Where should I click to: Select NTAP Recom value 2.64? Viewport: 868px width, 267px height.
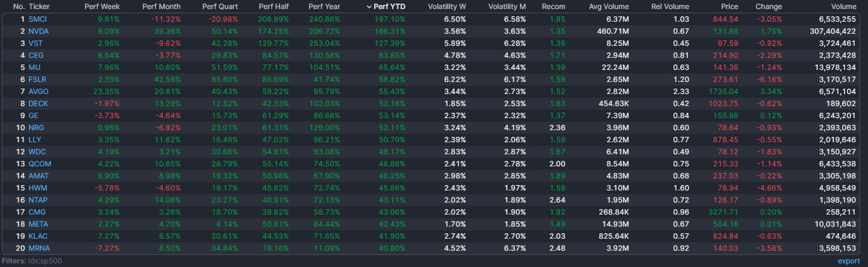click(558, 200)
